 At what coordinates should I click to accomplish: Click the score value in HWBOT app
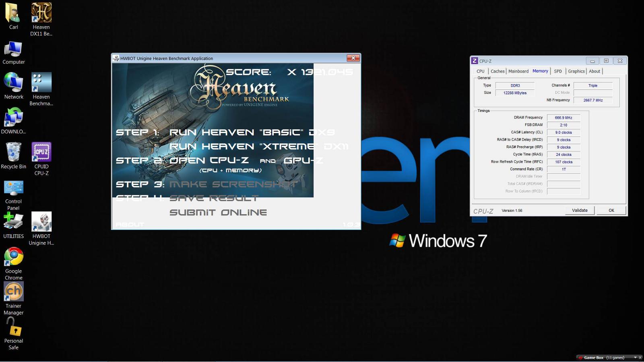(x=320, y=72)
